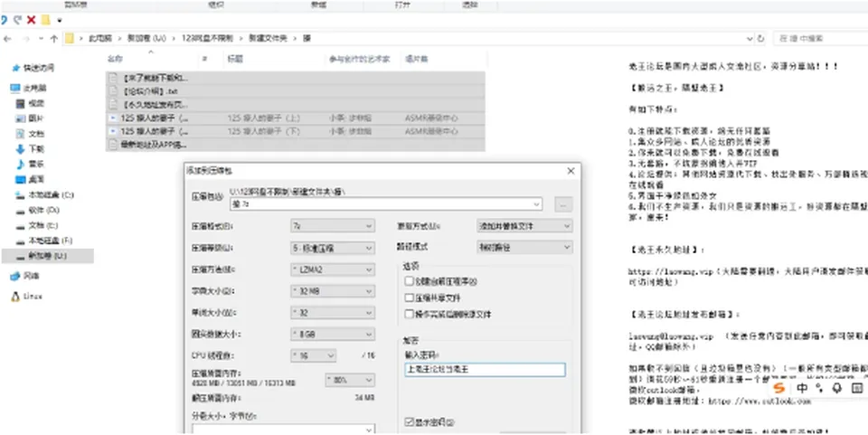Click the audio file icon of the (上) row

click(113, 118)
